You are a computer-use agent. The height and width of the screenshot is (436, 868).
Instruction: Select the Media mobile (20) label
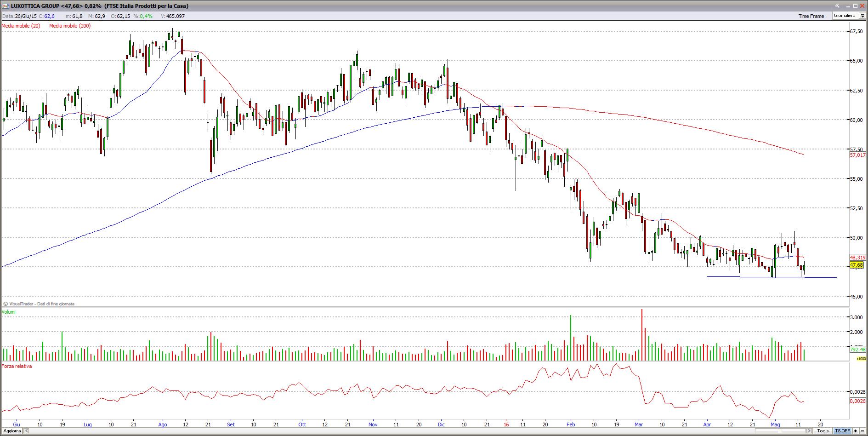(x=21, y=26)
